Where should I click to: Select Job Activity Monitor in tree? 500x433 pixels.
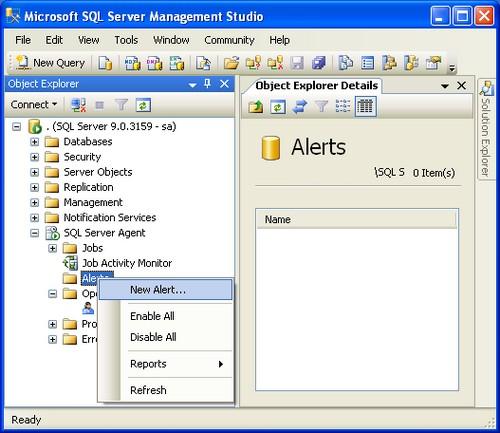[127, 263]
